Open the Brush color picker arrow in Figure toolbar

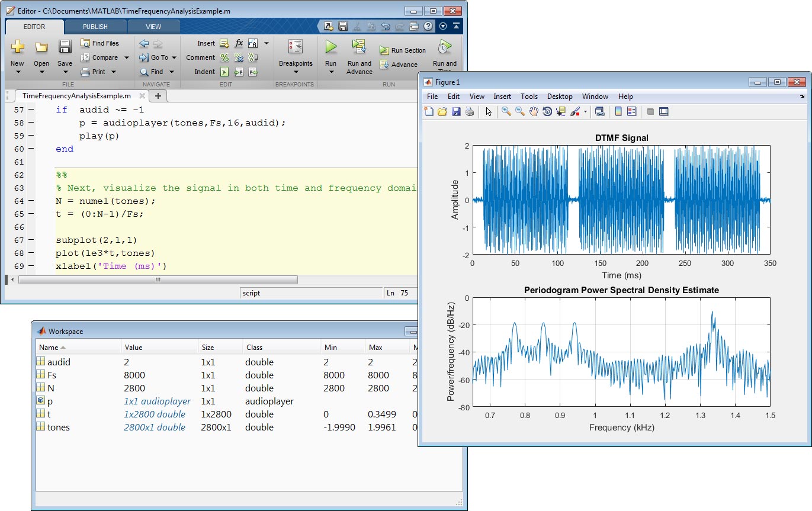[585, 111]
